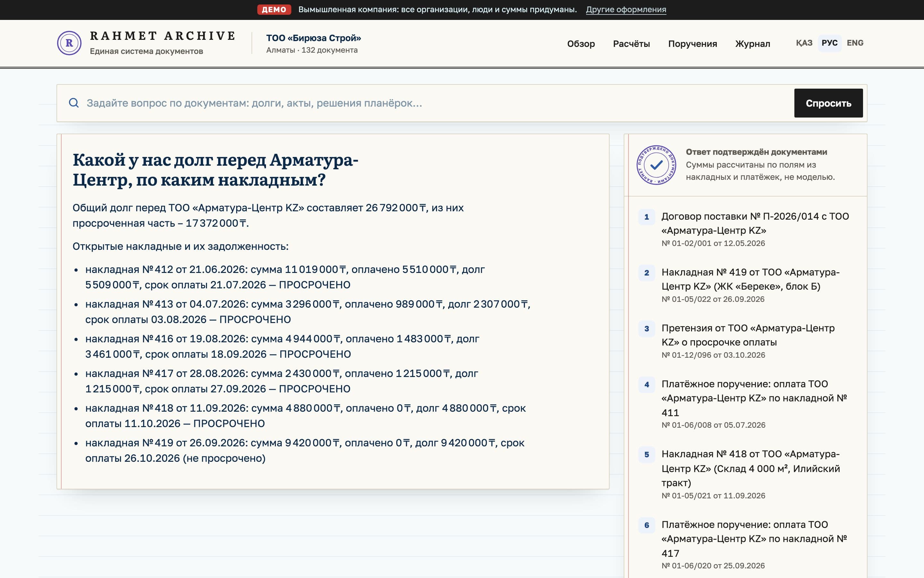Focus the document question search field

(x=435, y=103)
